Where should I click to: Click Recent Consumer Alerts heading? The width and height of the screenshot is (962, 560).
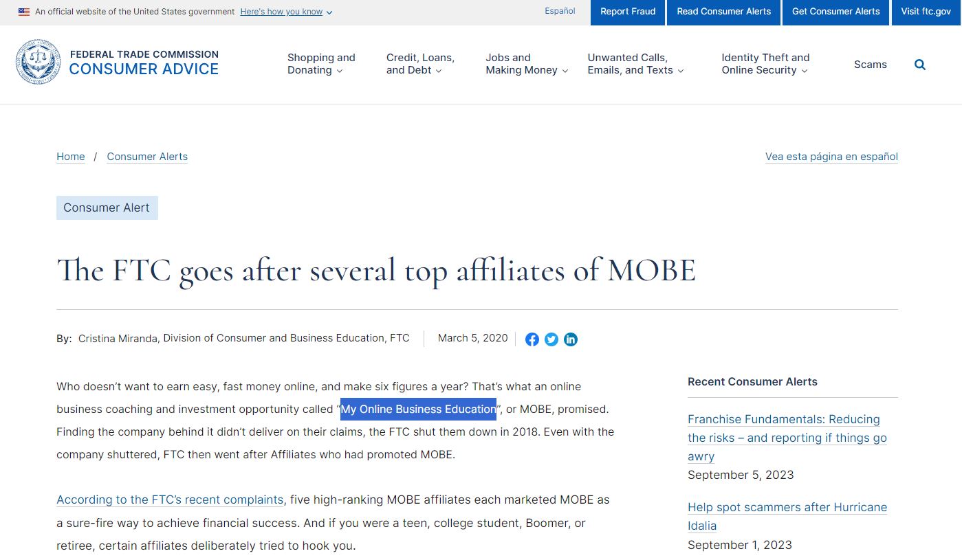[752, 381]
